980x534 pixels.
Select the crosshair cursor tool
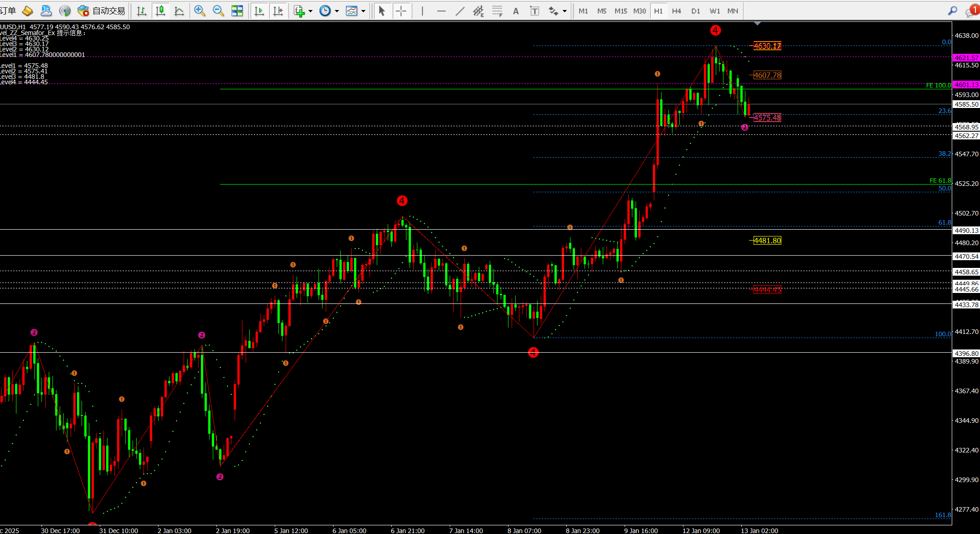(401, 11)
